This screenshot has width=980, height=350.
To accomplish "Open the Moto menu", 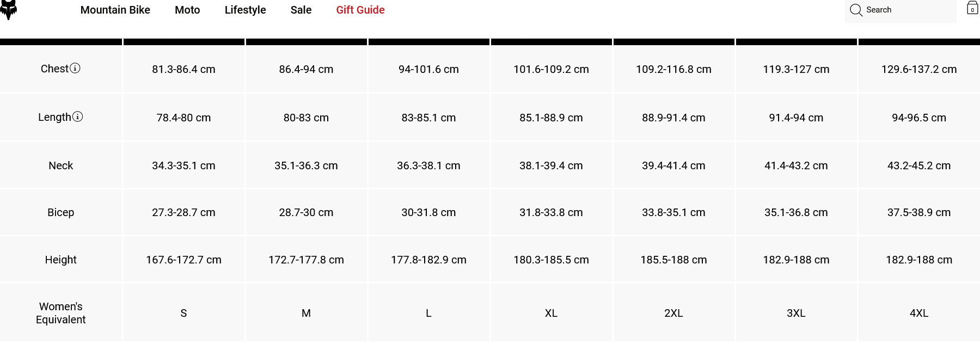I will [187, 10].
